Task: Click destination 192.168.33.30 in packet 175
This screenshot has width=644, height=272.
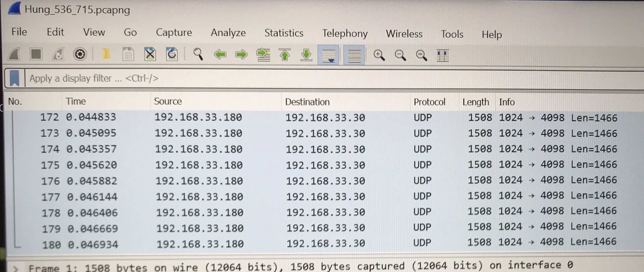Action: (325, 165)
